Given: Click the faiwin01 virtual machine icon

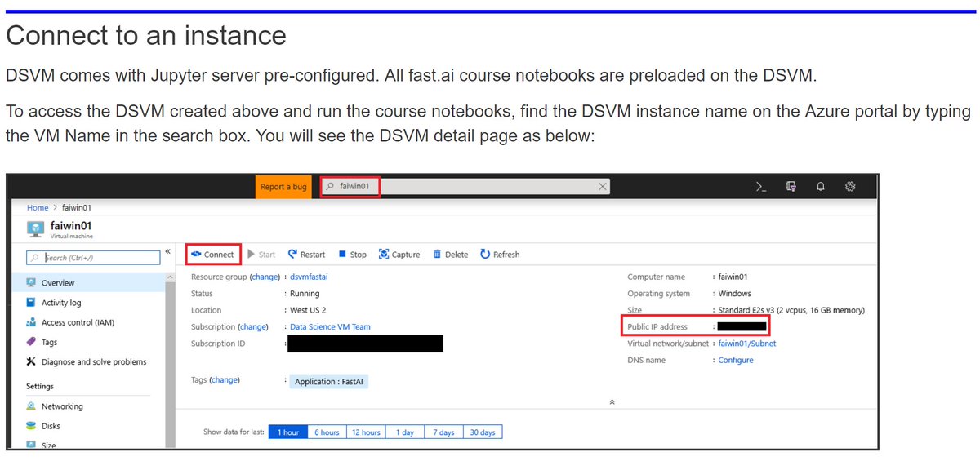Looking at the screenshot, I should [35, 228].
